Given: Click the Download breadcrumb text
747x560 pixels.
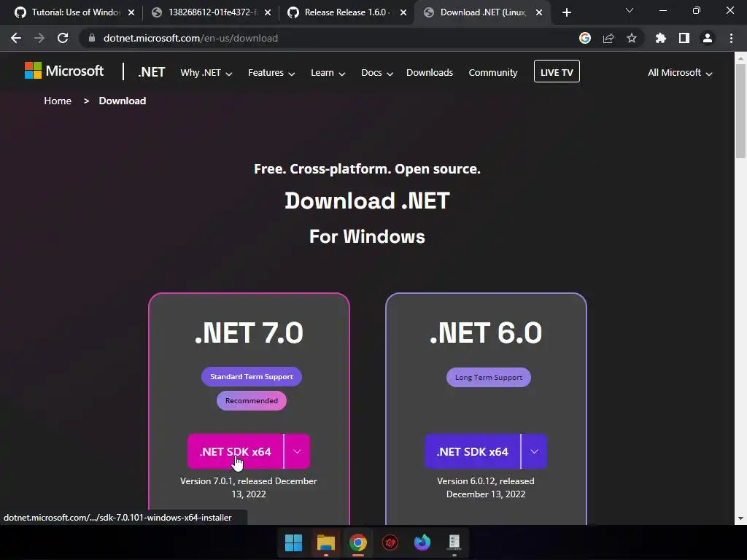Looking at the screenshot, I should pos(123,101).
